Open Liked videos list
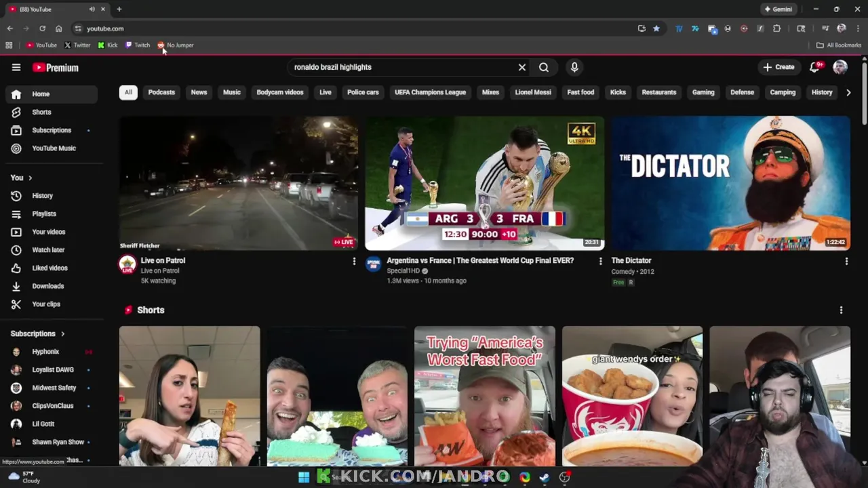868x488 pixels. pos(52,268)
